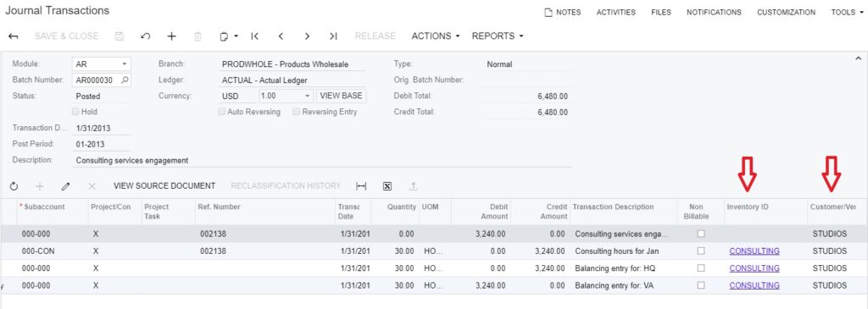
Task: Toggle Non Billable for Consulting services row
Action: (x=701, y=234)
